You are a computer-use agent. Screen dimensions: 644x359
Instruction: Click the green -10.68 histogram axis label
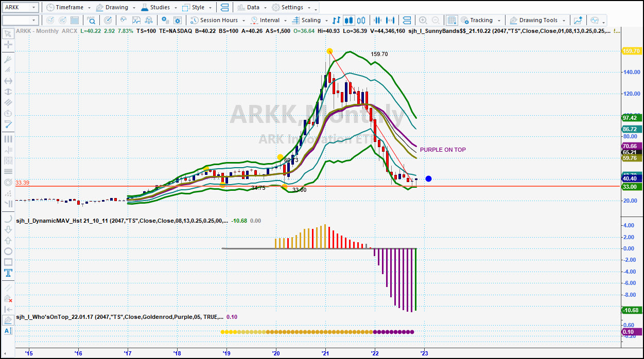coord(631,310)
